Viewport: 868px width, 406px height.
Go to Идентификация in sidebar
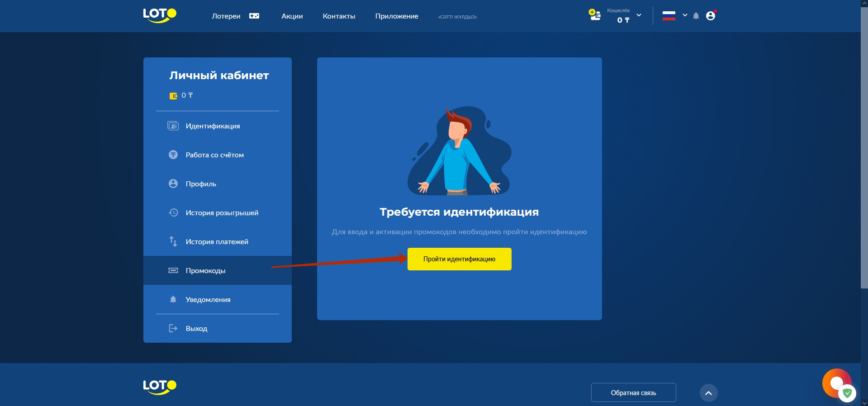click(213, 126)
